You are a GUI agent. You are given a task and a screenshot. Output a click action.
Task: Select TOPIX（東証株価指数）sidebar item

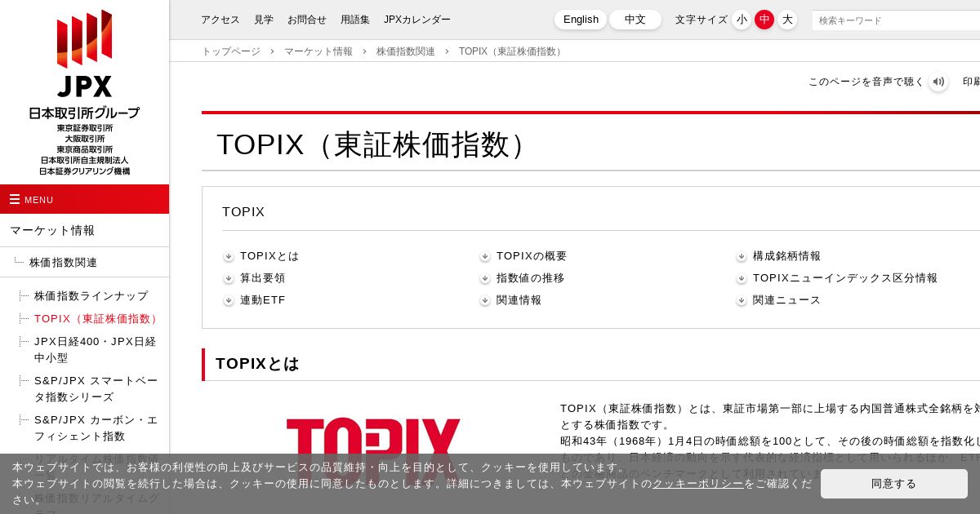tap(97, 319)
